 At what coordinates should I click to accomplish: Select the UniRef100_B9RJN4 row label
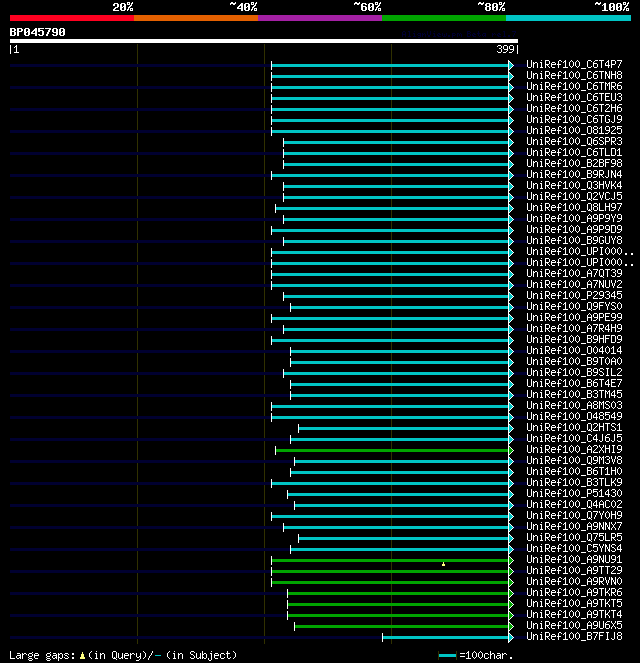pyautogui.click(x=574, y=174)
